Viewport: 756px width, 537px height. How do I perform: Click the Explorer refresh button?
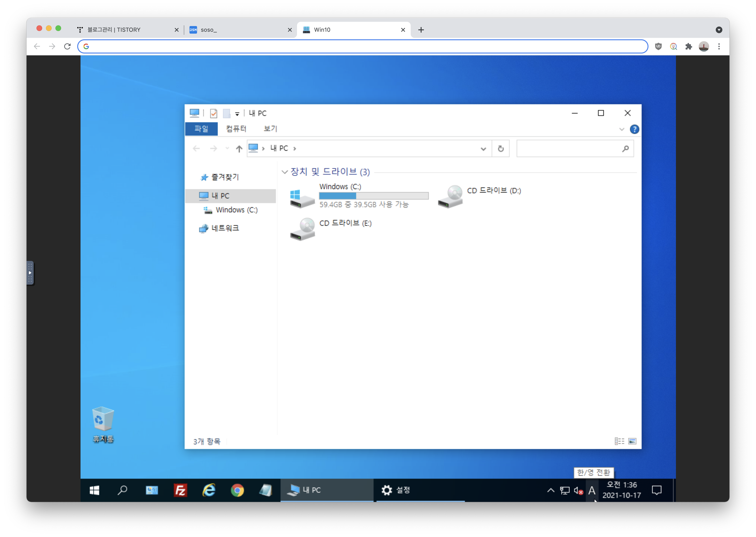(x=501, y=149)
